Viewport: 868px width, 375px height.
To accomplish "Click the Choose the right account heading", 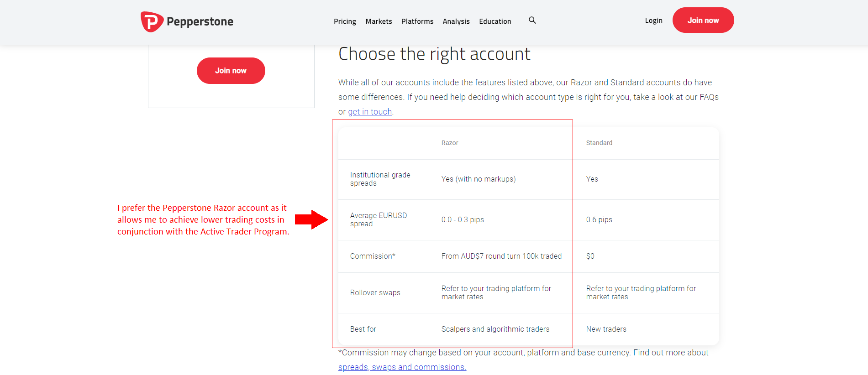I will point(434,54).
